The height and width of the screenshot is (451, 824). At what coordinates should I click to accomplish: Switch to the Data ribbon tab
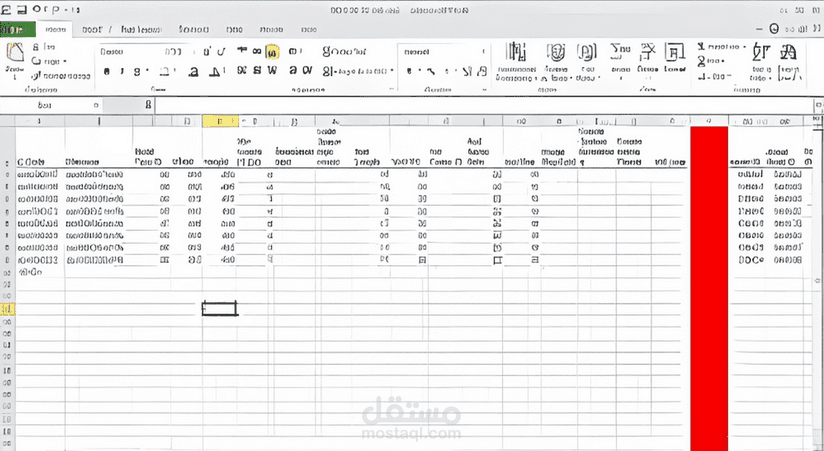234,29
